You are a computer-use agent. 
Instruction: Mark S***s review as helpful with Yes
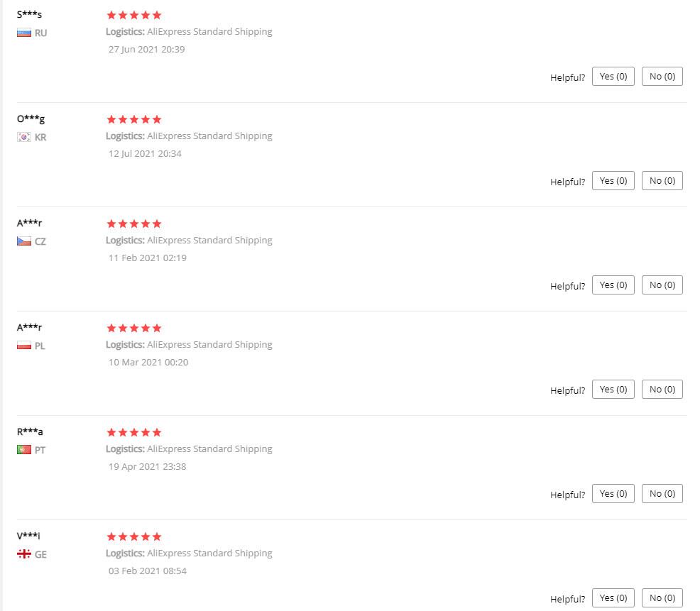(613, 77)
